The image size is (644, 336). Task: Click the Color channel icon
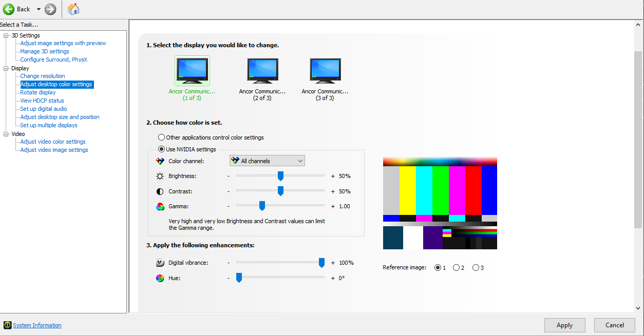[x=160, y=161]
